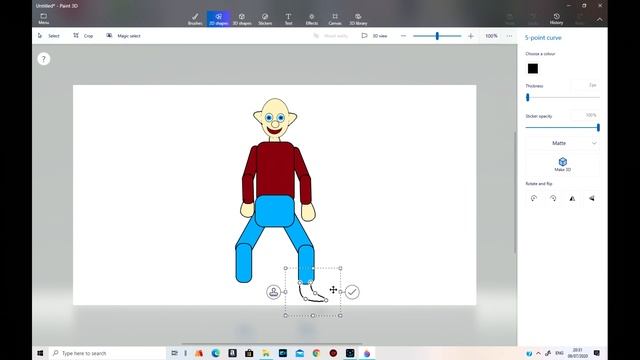
Task: Click the Sticker opacity slider handle
Action: pos(598,127)
